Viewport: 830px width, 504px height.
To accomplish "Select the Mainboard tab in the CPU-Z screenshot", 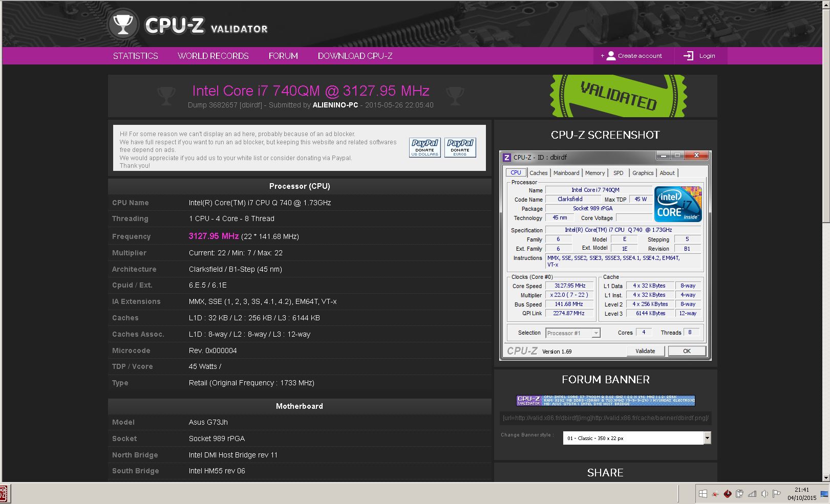I will click(566, 173).
